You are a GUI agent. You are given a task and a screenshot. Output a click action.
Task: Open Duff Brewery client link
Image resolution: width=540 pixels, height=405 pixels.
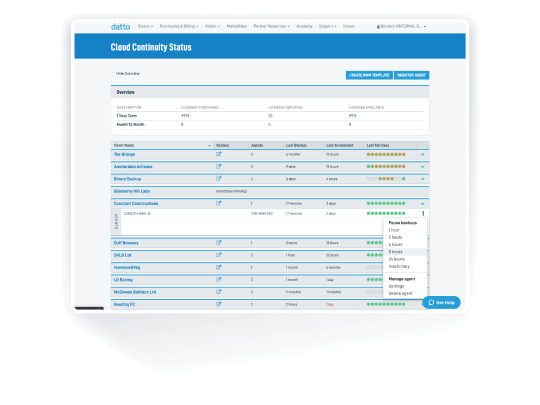(x=126, y=243)
